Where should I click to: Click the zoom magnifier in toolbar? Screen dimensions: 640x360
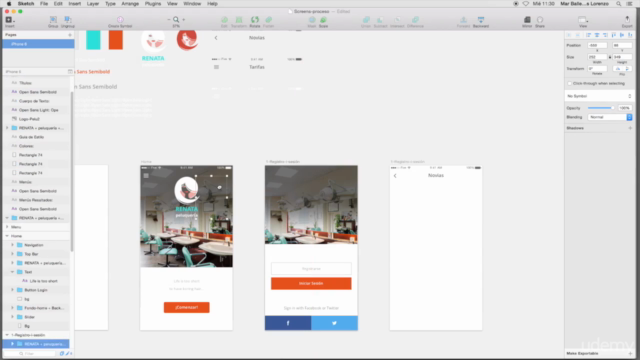coord(176,20)
